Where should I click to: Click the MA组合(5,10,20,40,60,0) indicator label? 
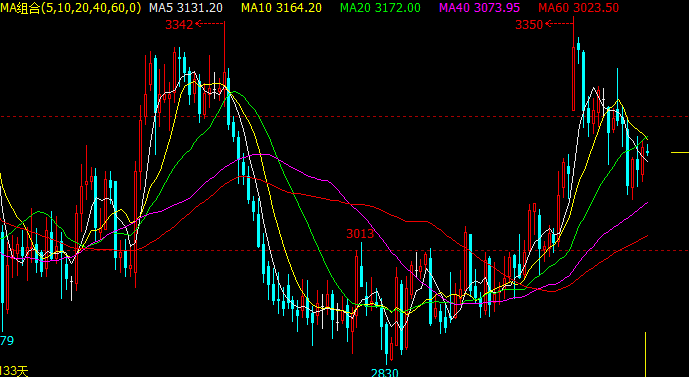click(x=71, y=7)
